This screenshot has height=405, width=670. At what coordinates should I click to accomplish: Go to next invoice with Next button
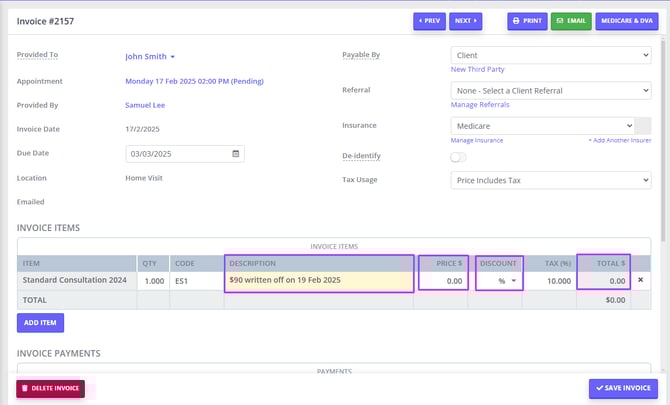(465, 20)
